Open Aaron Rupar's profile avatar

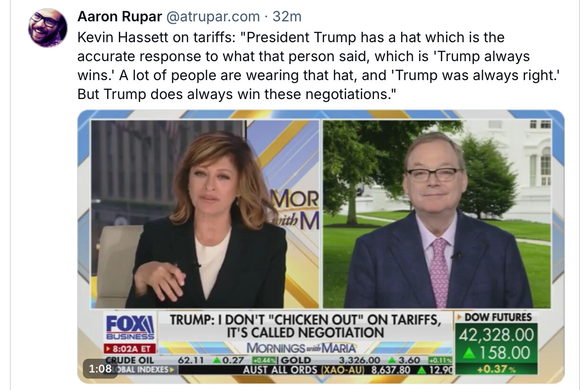[48, 27]
